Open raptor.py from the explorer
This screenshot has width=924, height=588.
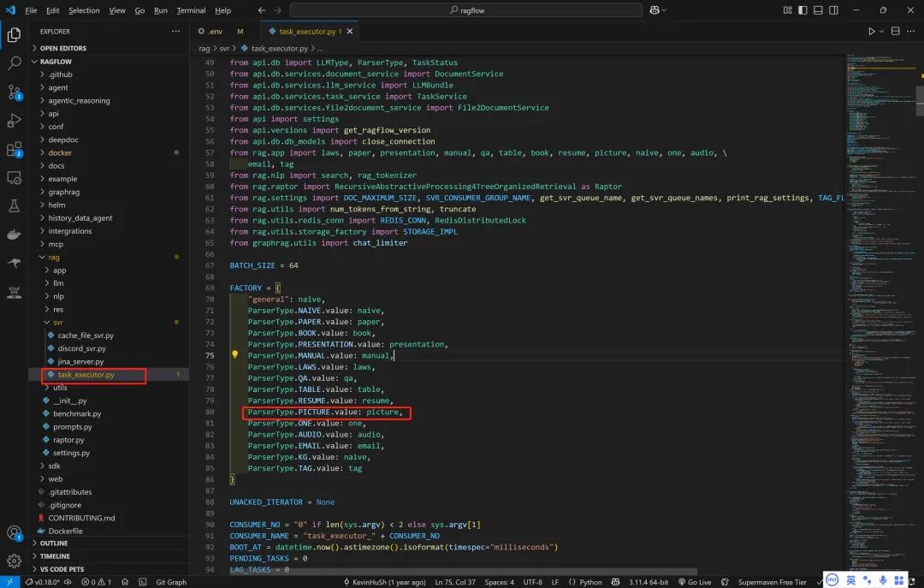pyautogui.click(x=68, y=440)
